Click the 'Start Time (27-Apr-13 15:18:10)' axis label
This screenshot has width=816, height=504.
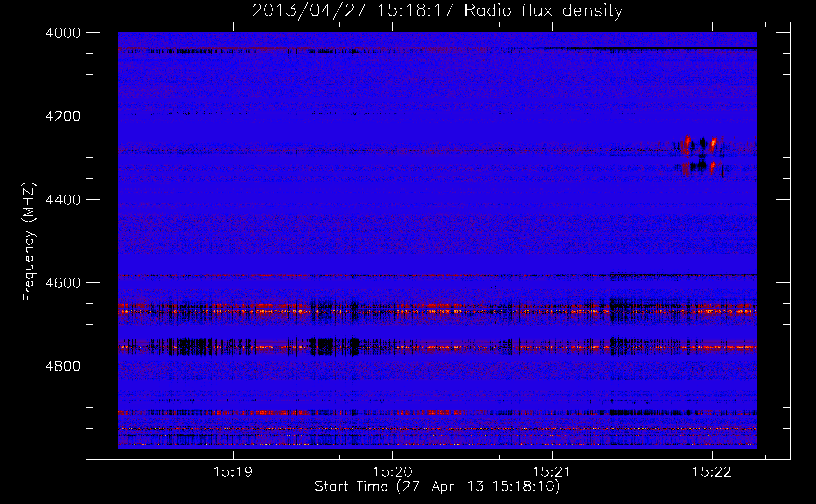[437, 487]
